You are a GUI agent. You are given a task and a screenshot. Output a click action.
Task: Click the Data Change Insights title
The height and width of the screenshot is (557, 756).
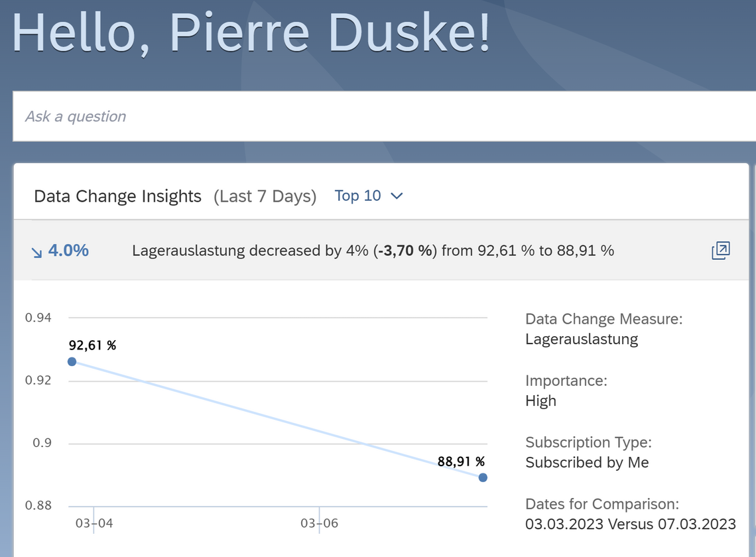pos(117,196)
